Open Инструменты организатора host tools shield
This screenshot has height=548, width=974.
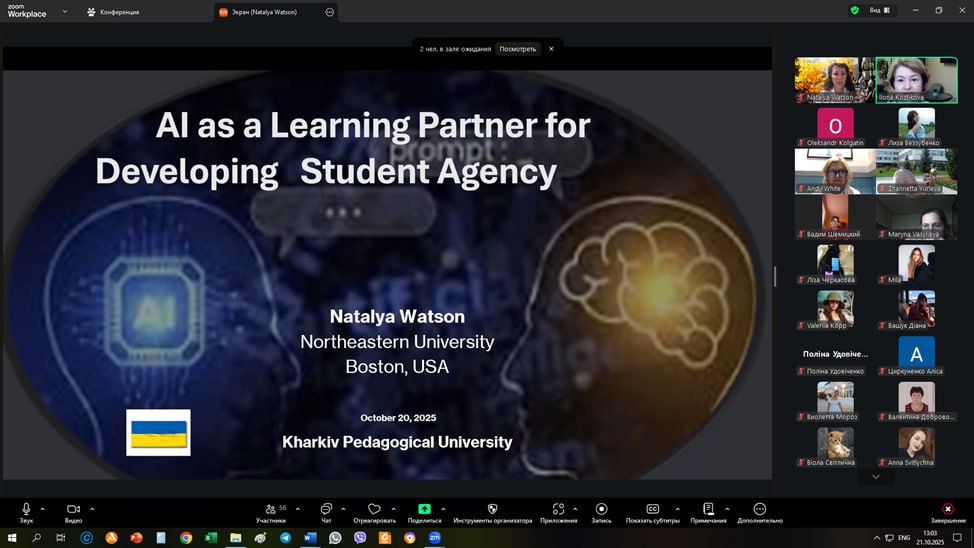(x=492, y=509)
